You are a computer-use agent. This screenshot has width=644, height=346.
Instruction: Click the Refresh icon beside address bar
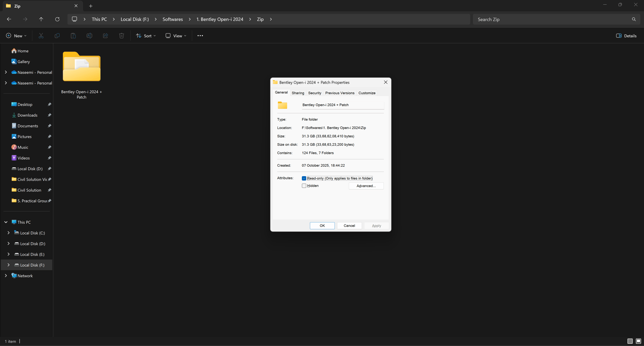(57, 19)
